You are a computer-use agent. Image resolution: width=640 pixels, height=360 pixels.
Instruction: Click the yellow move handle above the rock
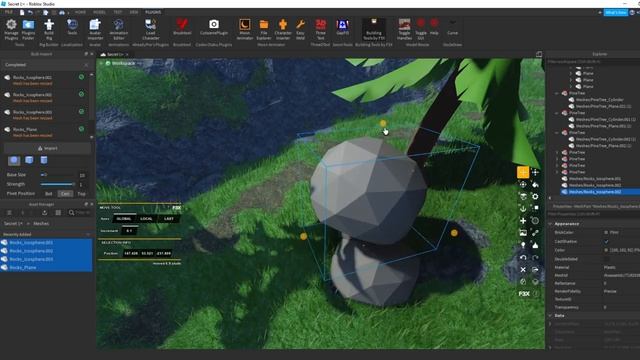coord(383,123)
